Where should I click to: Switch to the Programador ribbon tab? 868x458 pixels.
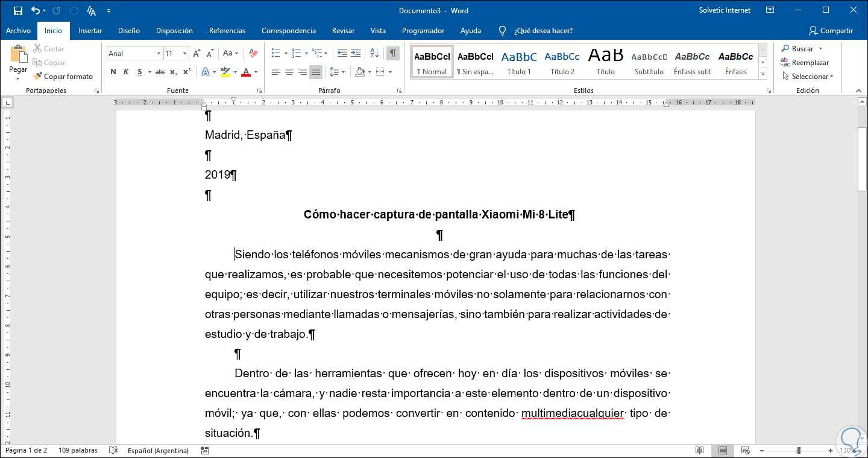(423, 31)
